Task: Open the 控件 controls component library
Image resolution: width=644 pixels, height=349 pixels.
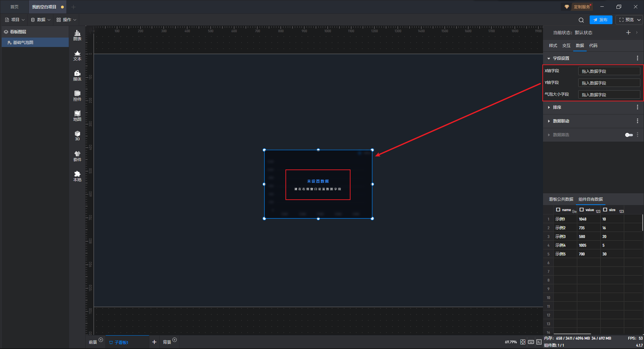Action: tap(77, 96)
